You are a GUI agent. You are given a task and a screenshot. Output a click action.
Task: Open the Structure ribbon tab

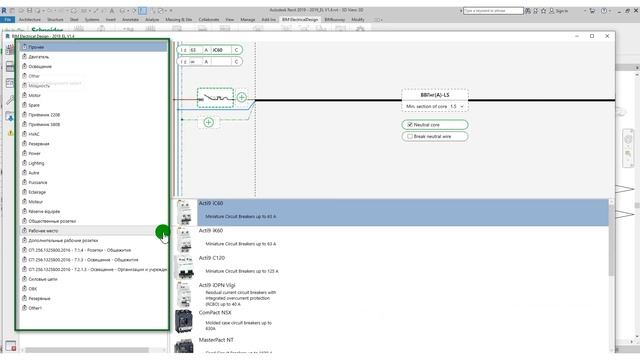[x=55, y=20]
